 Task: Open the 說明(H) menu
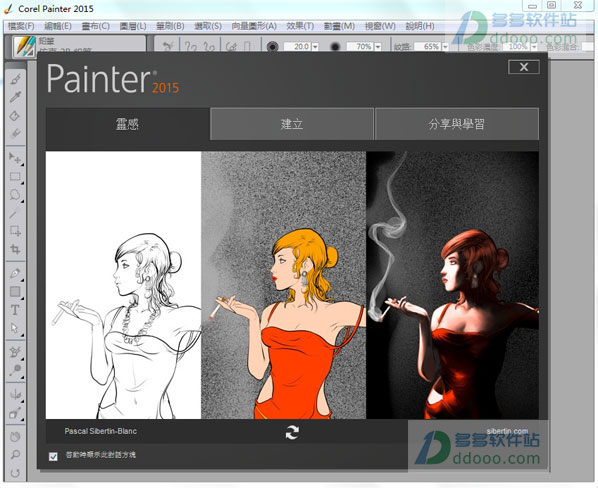click(x=420, y=26)
